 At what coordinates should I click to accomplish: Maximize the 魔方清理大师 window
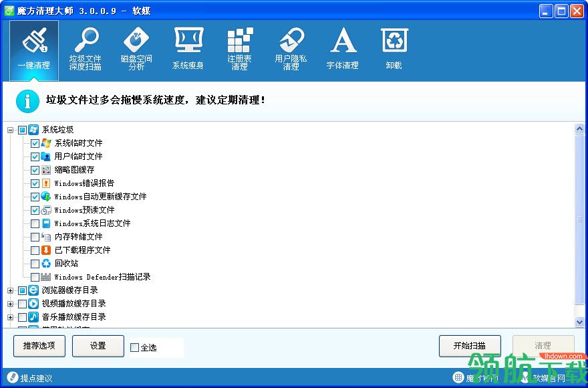pyautogui.click(x=561, y=11)
